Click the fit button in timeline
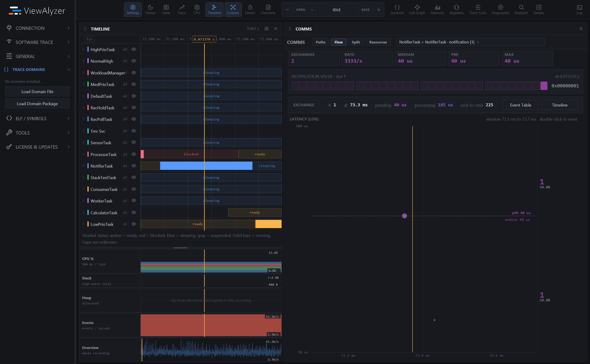Screen dimensions: 590x364 [89, 39]
